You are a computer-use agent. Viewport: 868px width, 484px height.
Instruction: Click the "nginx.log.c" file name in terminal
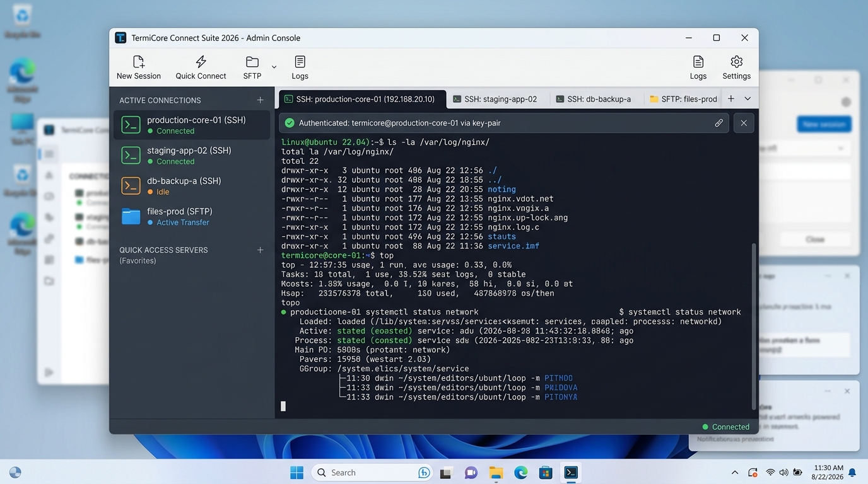513,227
